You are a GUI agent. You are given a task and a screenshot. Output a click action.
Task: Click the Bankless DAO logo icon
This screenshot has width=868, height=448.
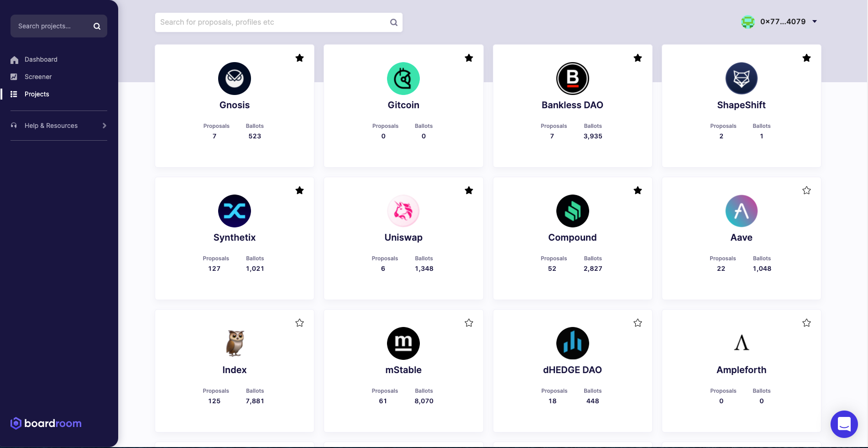point(572,79)
